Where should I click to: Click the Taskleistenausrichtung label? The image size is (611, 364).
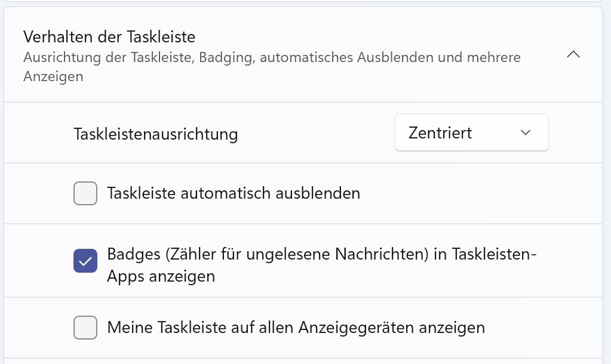[x=156, y=134]
